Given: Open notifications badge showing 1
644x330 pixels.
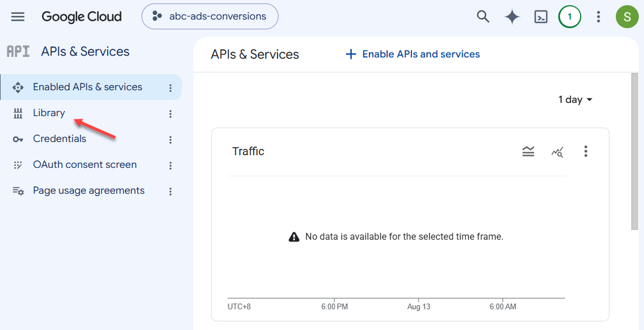Looking at the screenshot, I should [x=570, y=17].
